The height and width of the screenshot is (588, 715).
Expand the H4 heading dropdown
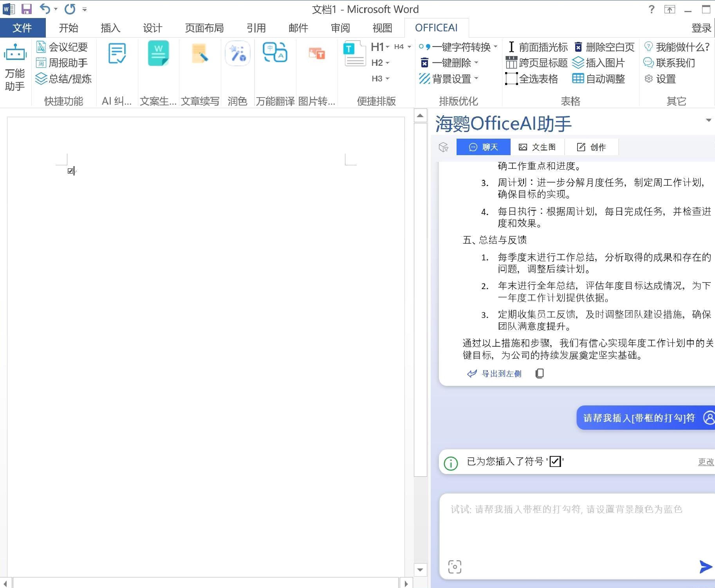(409, 47)
